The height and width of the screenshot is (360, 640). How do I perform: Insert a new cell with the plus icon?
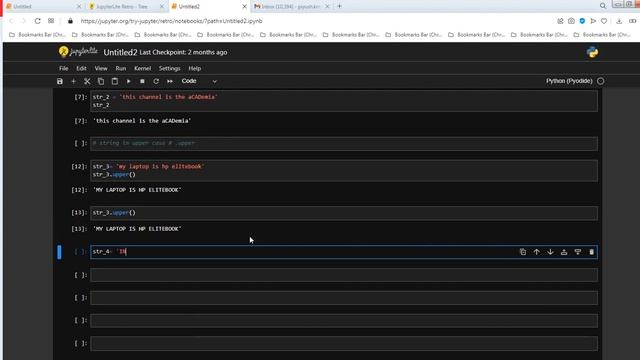pos(73,81)
